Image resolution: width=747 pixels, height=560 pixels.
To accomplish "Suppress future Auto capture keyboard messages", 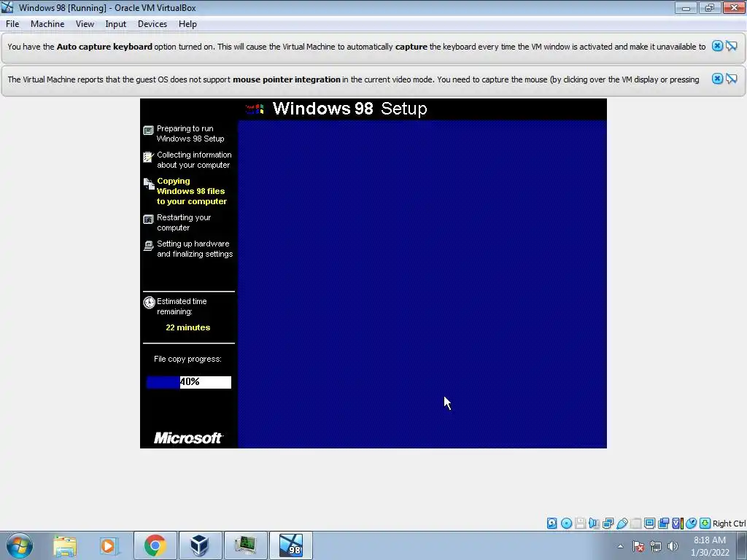I will click(x=732, y=46).
